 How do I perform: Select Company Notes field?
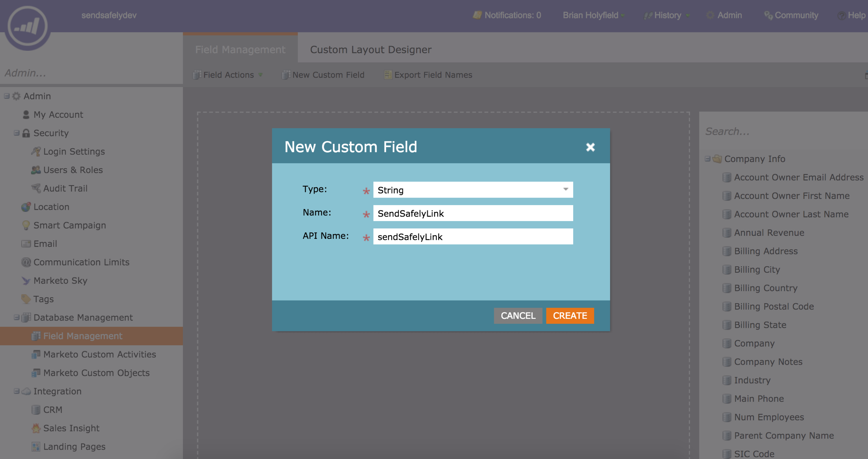pos(768,362)
